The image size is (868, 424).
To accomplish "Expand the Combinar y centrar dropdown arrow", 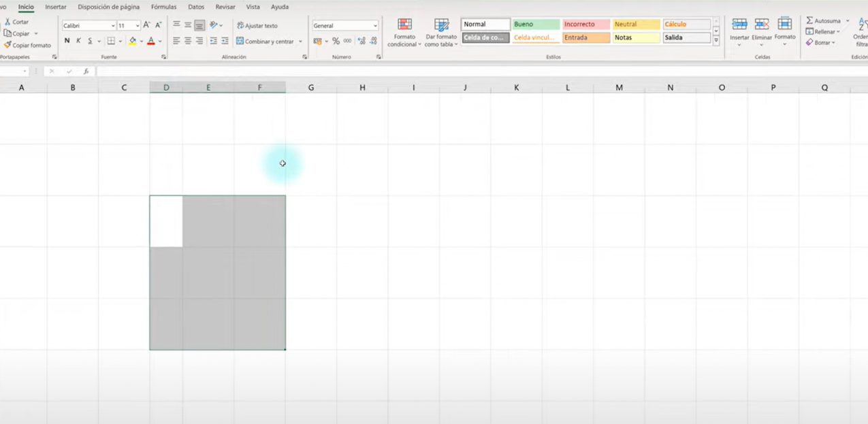I will [x=300, y=42].
